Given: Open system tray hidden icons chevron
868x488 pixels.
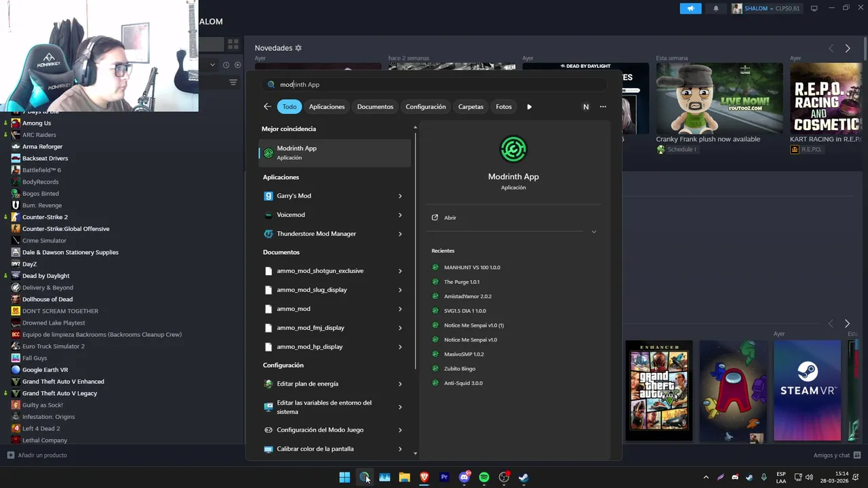Looking at the screenshot, I should (x=706, y=477).
